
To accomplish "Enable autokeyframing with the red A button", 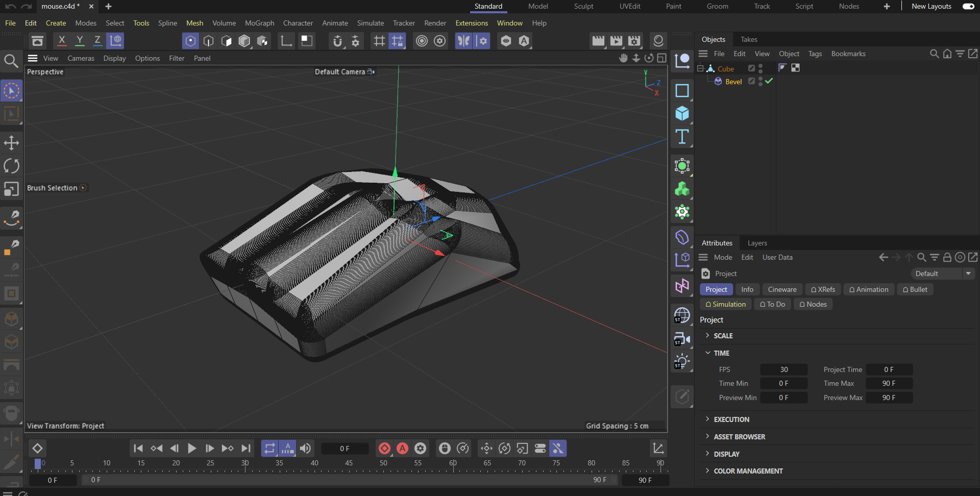I will [403, 449].
